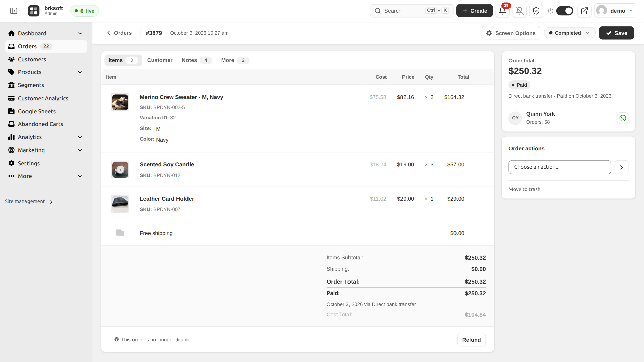
Task: Expand the Marketing submenu chevron
Action: coord(80,150)
